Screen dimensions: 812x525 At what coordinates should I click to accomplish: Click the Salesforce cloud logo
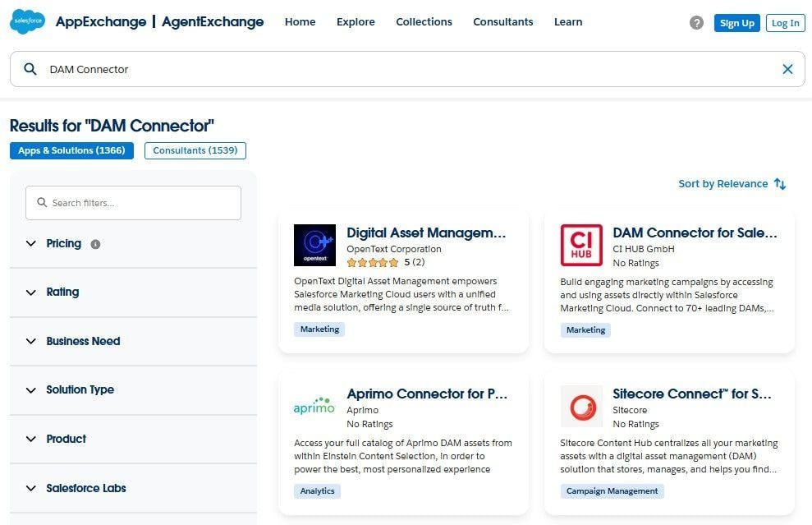[27, 22]
